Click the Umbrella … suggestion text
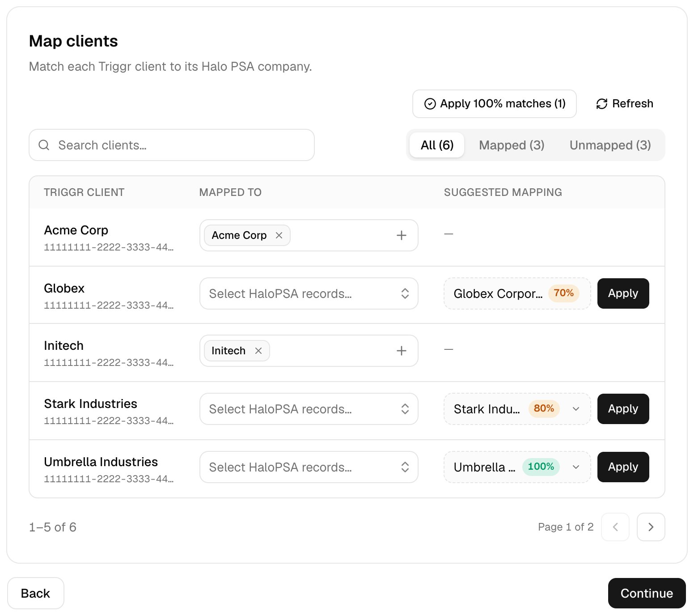 pos(484,467)
